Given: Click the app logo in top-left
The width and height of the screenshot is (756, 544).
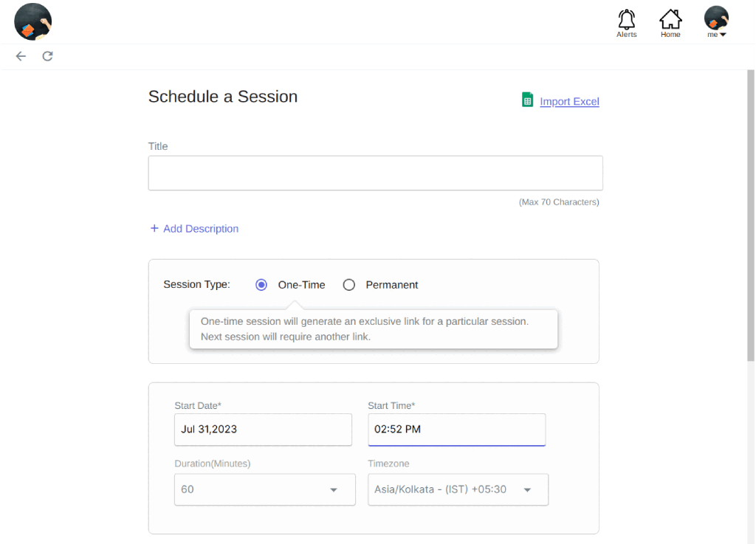Looking at the screenshot, I should tap(33, 21).
